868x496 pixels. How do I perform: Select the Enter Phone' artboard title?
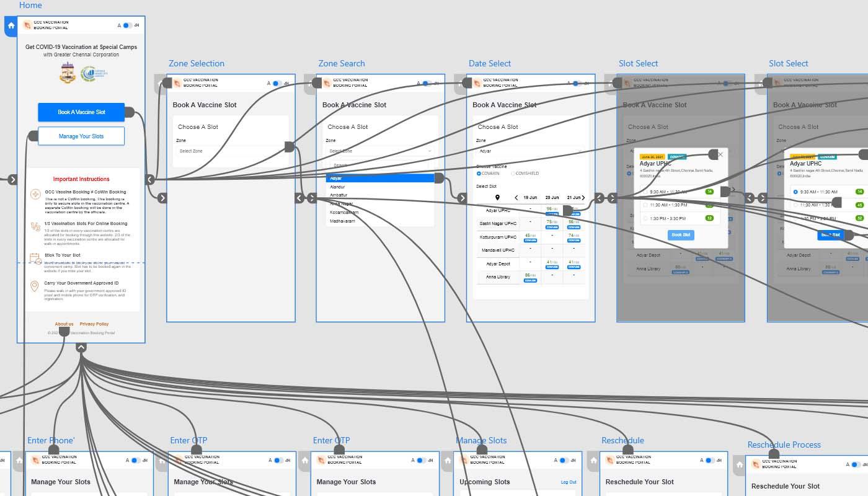point(51,440)
